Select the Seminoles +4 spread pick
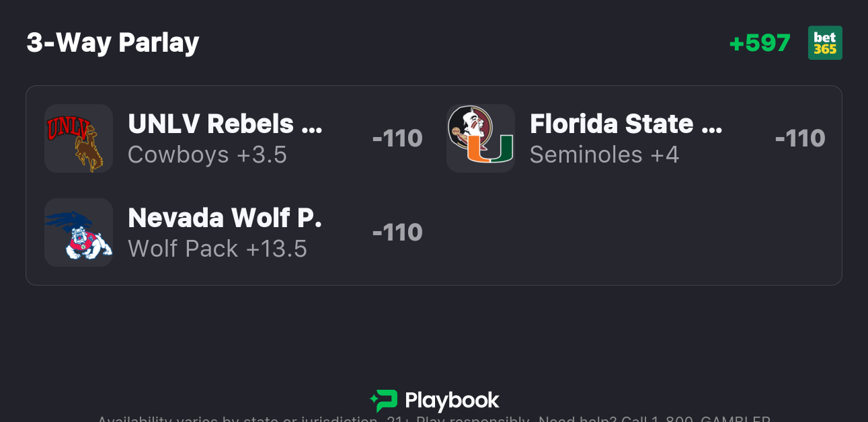The image size is (868, 422). coord(604,155)
